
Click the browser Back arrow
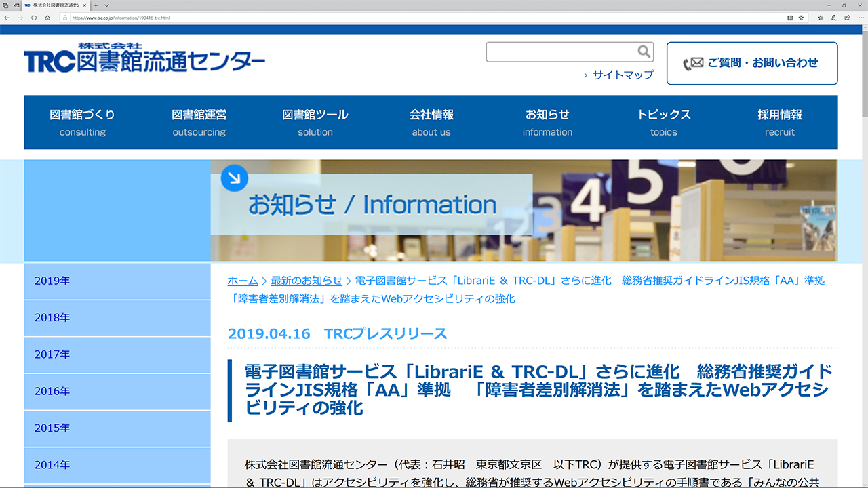7,18
